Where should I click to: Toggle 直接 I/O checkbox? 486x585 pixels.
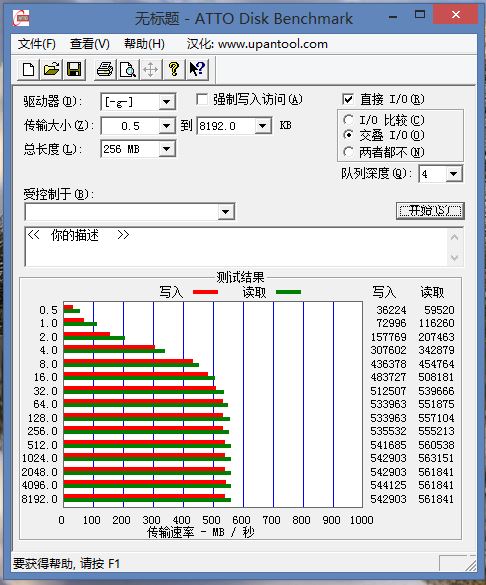[348, 99]
